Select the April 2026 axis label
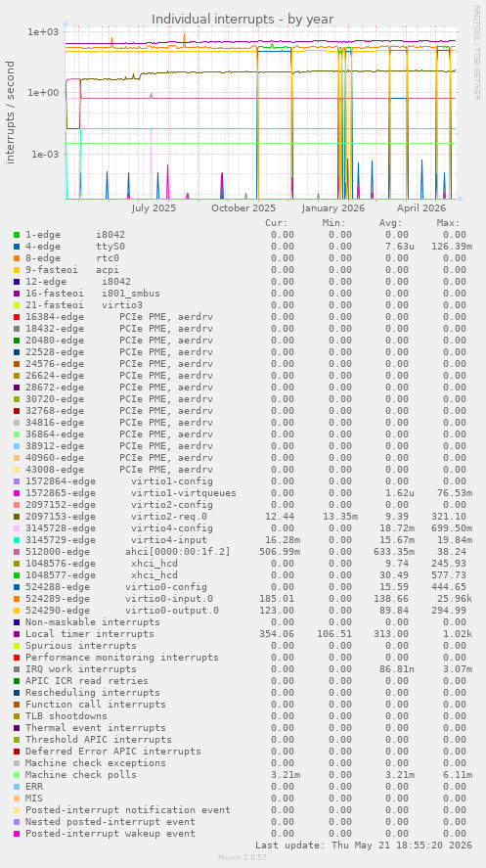 coord(421,208)
